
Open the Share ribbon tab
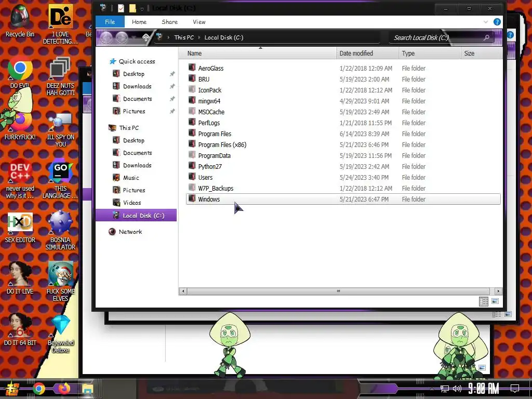coord(170,22)
